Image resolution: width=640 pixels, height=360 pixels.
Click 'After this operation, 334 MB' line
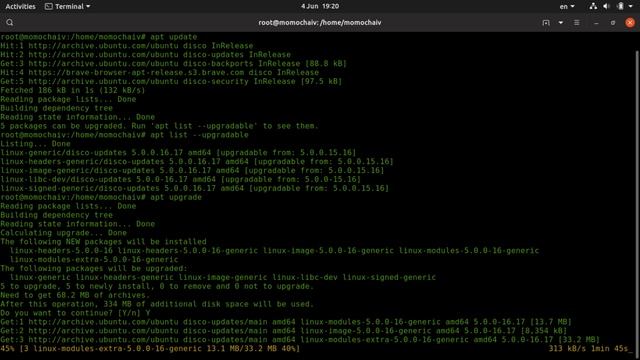(x=157, y=304)
